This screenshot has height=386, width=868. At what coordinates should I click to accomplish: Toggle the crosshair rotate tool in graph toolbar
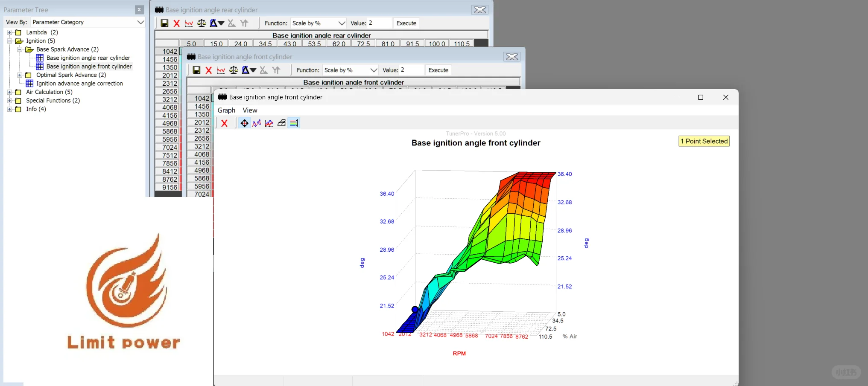[244, 123]
